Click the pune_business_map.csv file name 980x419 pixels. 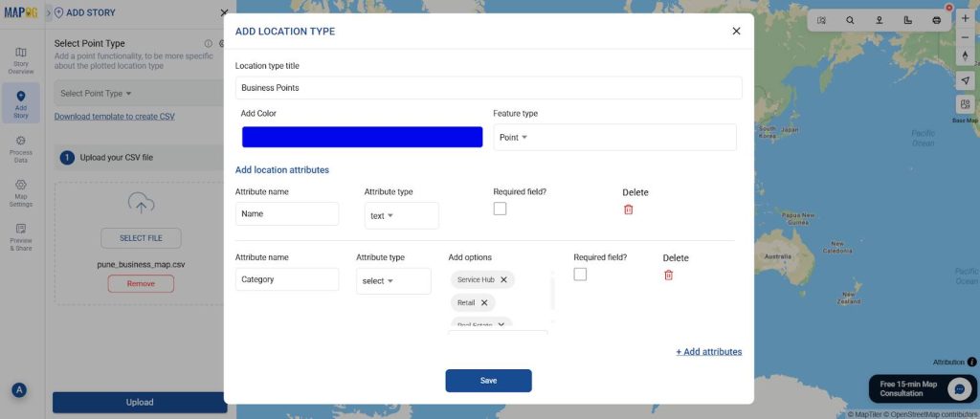(x=141, y=264)
